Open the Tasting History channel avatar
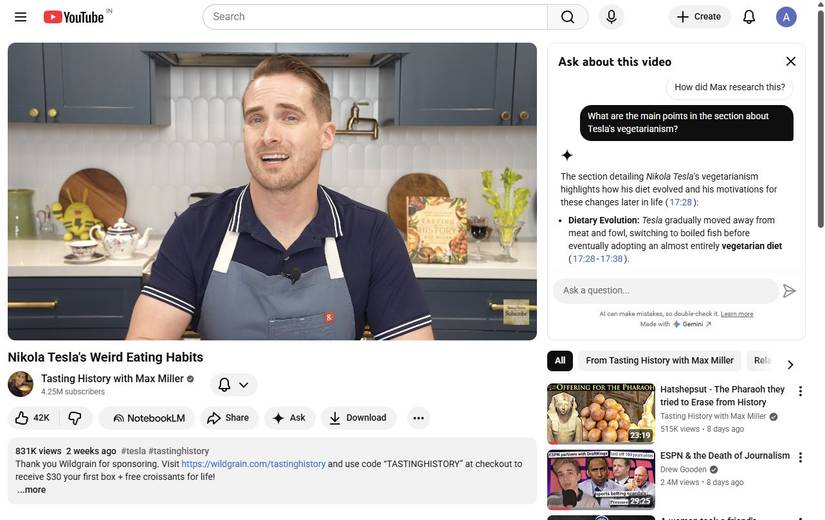 pyautogui.click(x=21, y=384)
